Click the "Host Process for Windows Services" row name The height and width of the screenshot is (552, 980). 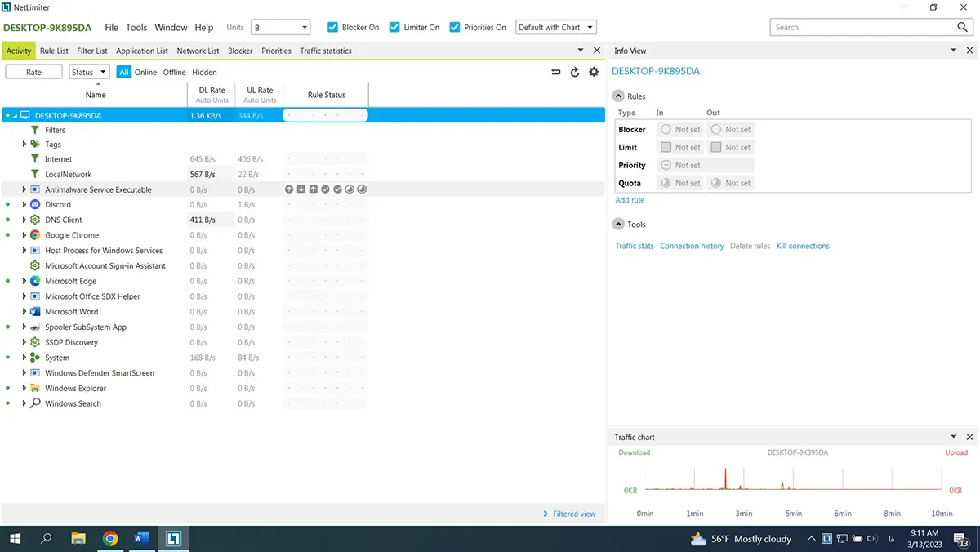click(x=104, y=251)
